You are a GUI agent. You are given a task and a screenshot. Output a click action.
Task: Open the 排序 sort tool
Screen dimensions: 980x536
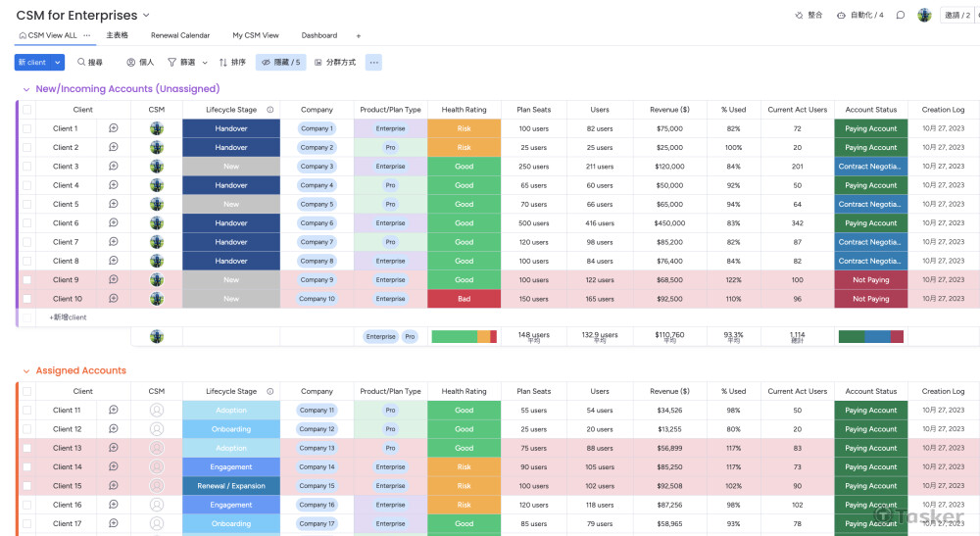(x=223, y=62)
